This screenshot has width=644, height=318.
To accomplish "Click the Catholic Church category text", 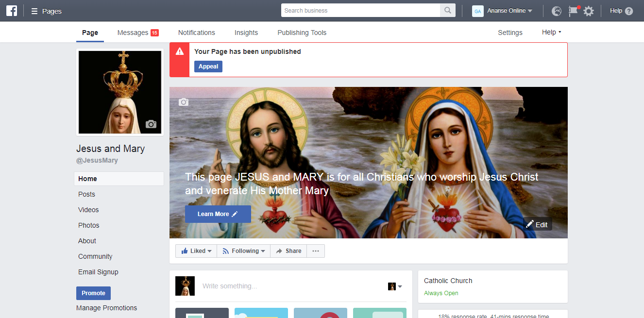I will (448, 281).
